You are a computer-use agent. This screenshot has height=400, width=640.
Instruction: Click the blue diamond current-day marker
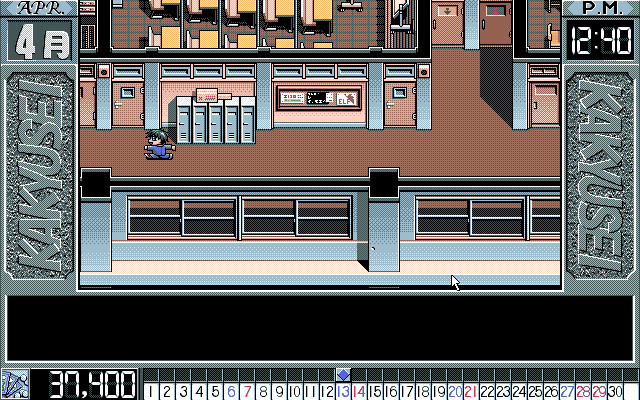(x=343, y=375)
